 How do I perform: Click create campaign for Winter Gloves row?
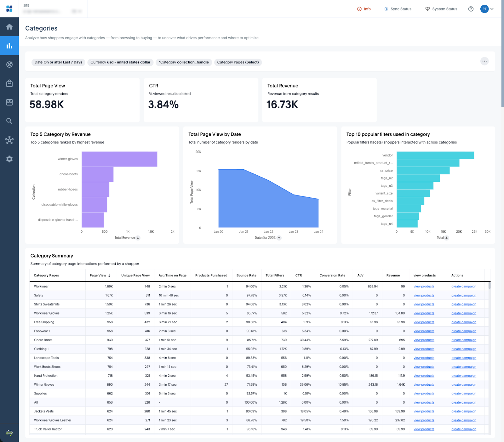click(x=463, y=385)
